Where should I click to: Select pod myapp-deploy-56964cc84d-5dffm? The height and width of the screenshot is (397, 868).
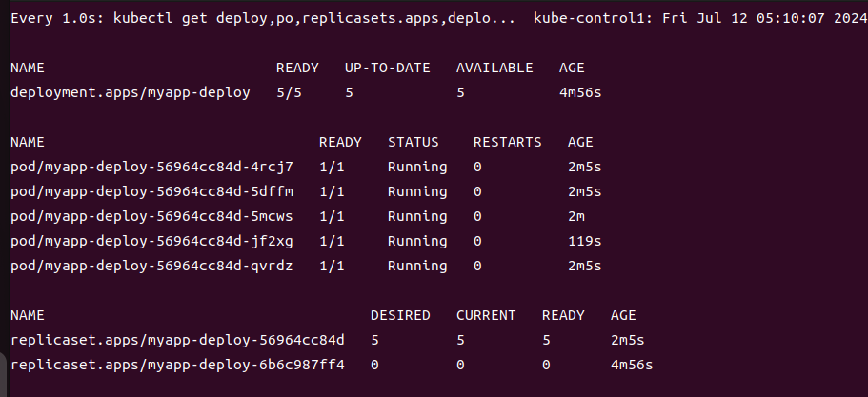(x=151, y=191)
